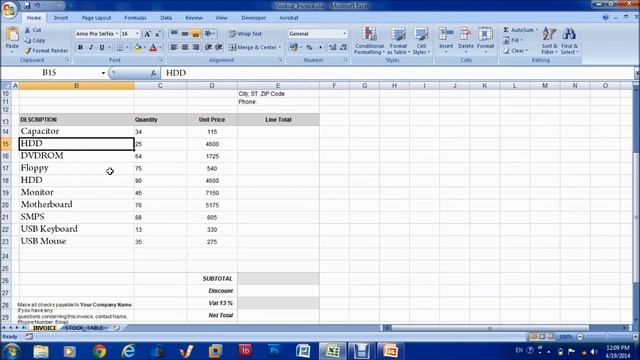Apply Accounting Number Format

point(293,47)
